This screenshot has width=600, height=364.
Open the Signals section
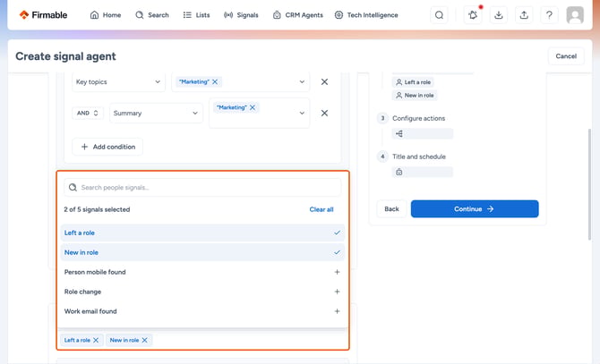tap(241, 15)
